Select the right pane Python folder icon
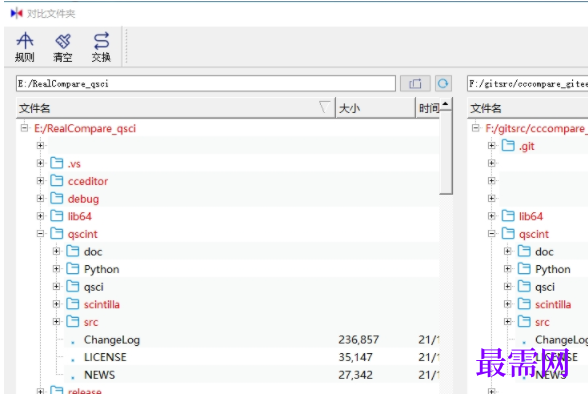The height and width of the screenshot is (394, 588). pyautogui.click(x=524, y=268)
